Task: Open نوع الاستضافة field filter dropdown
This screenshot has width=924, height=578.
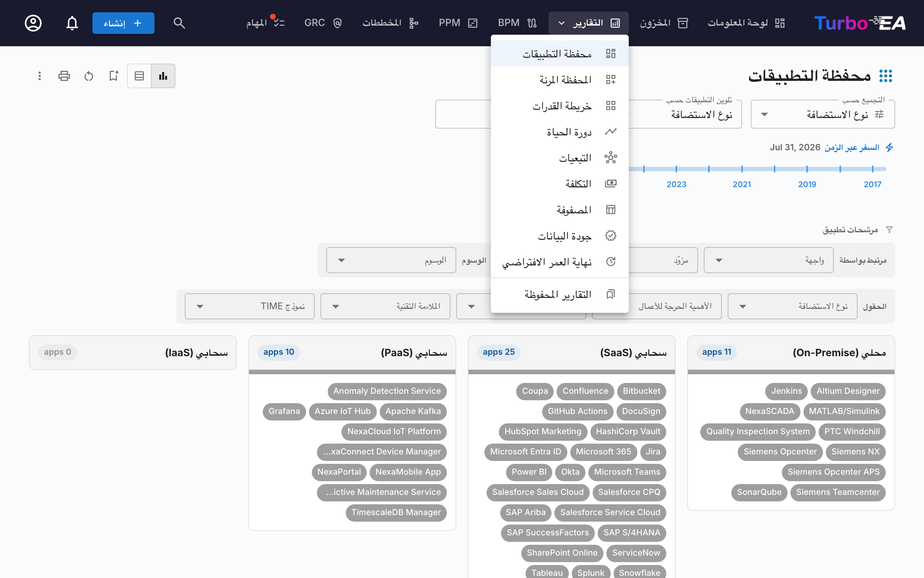Action: pyautogui.click(x=792, y=306)
